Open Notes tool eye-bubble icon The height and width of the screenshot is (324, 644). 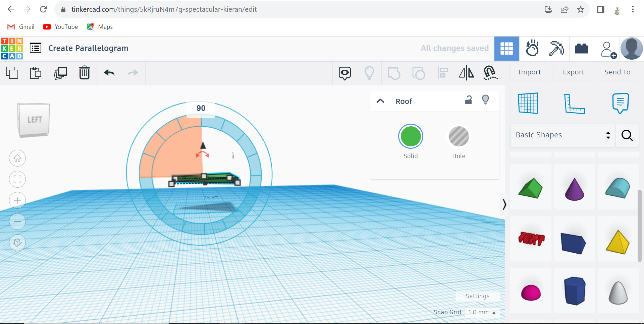click(345, 73)
